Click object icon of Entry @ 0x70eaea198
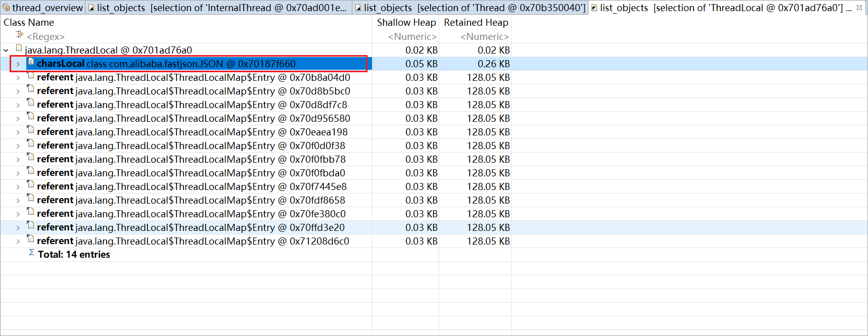 (x=31, y=130)
